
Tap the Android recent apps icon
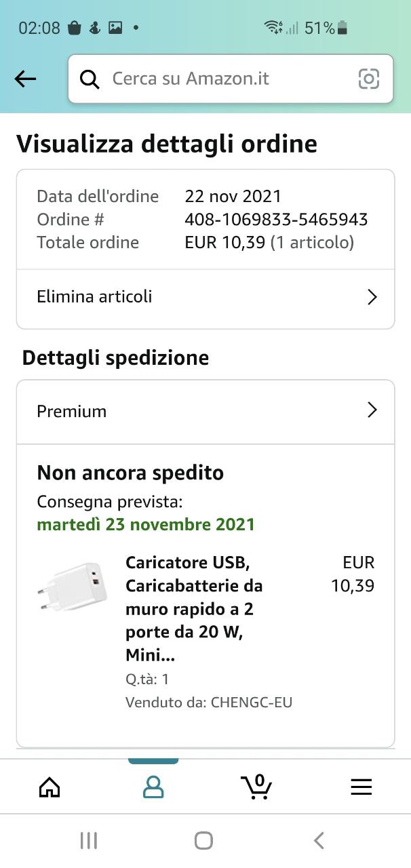coord(89,841)
